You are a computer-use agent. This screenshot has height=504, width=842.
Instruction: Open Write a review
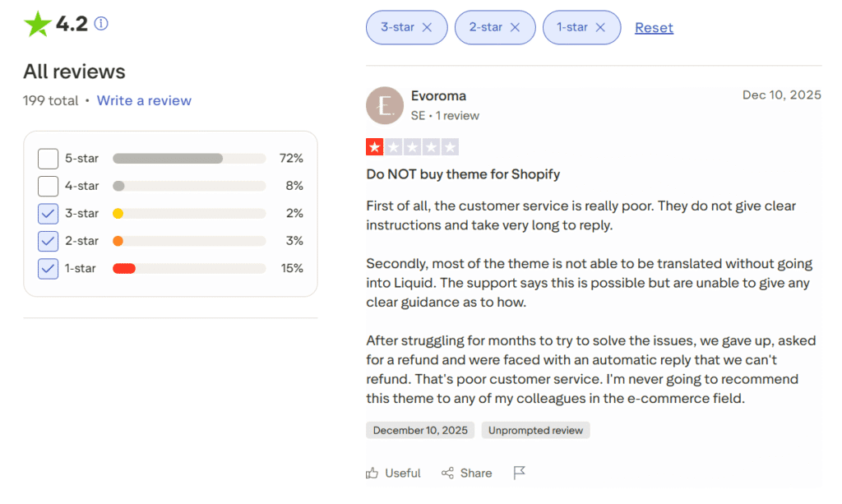[144, 100]
